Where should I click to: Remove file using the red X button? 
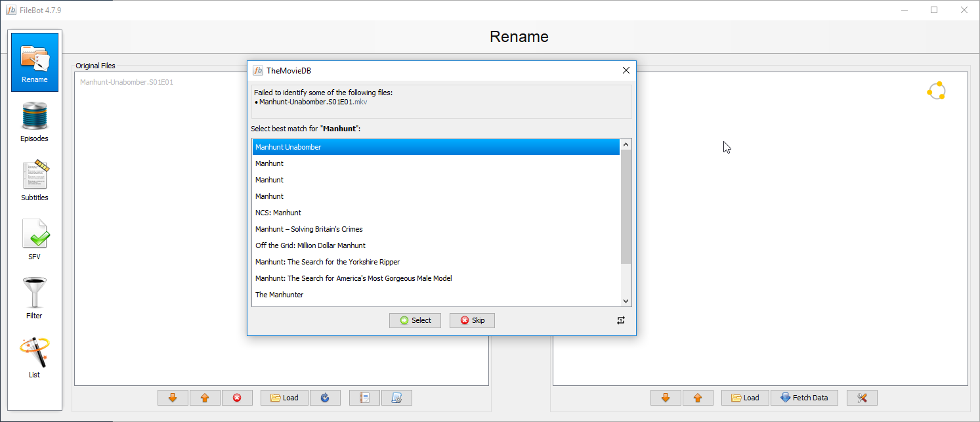point(237,398)
